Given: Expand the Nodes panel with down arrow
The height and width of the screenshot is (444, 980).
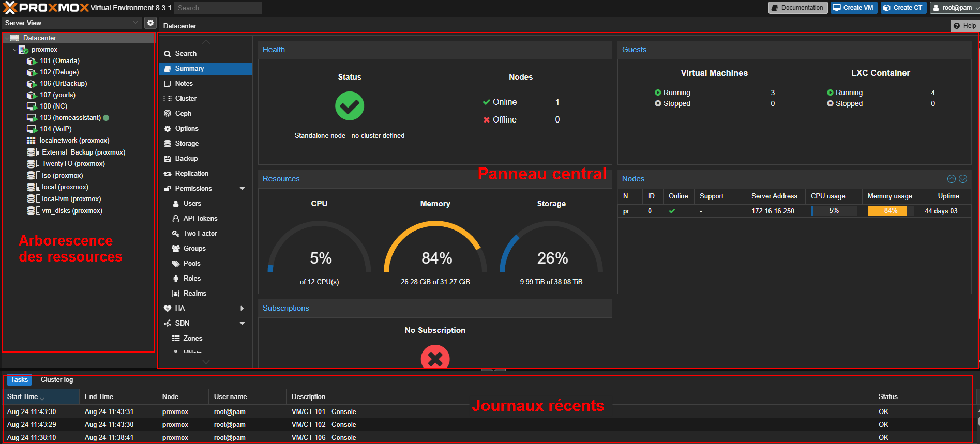Looking at the screenshot, I should [x=963, y=179].
